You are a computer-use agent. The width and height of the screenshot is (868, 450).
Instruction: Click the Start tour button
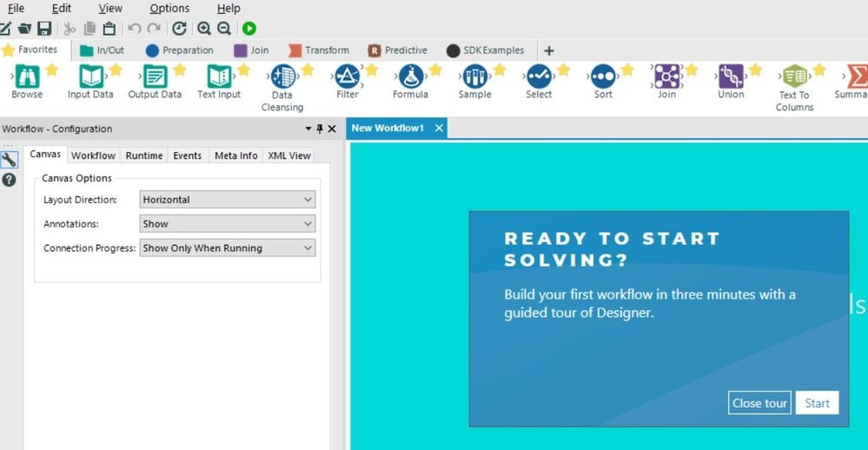pos(817,403)
